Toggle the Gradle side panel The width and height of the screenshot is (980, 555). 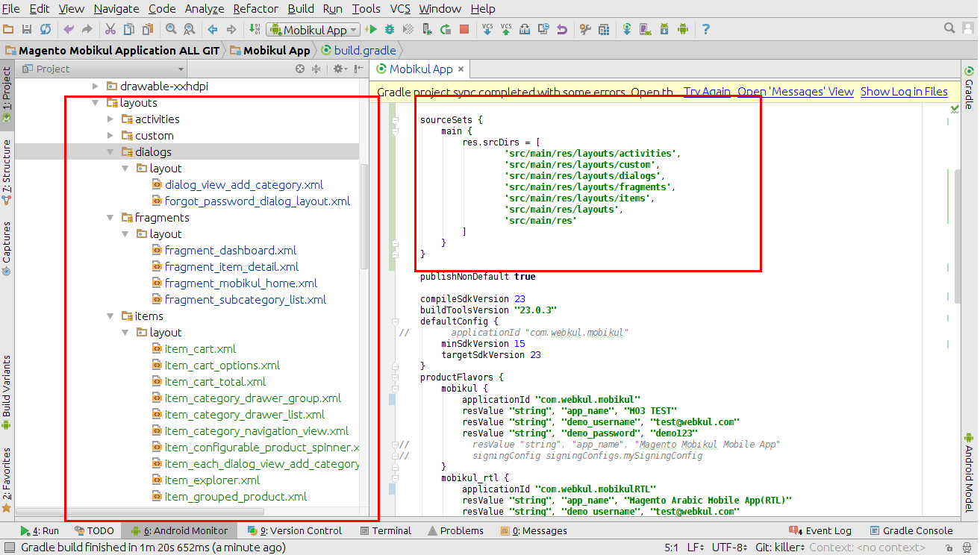970,87
